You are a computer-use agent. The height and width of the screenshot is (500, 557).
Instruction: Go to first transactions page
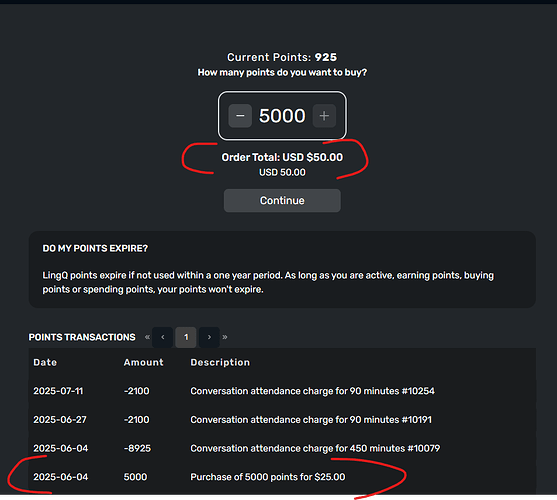pos(147,337)
